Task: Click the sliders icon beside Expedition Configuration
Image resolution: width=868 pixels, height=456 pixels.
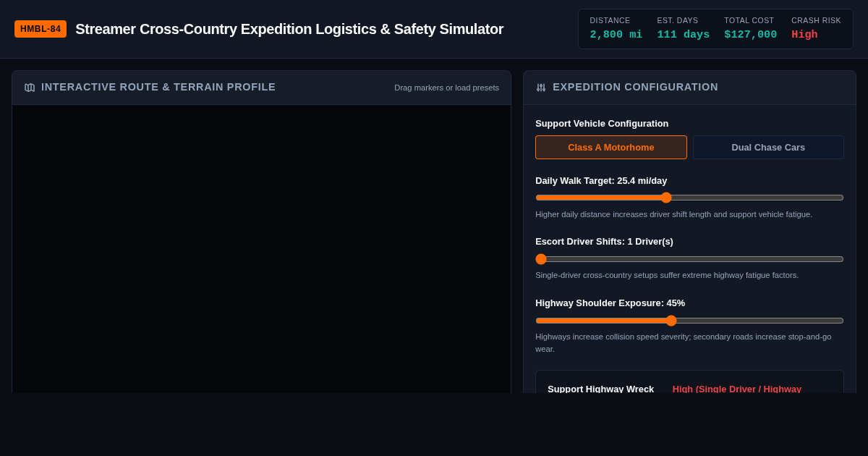Action: 541,88
